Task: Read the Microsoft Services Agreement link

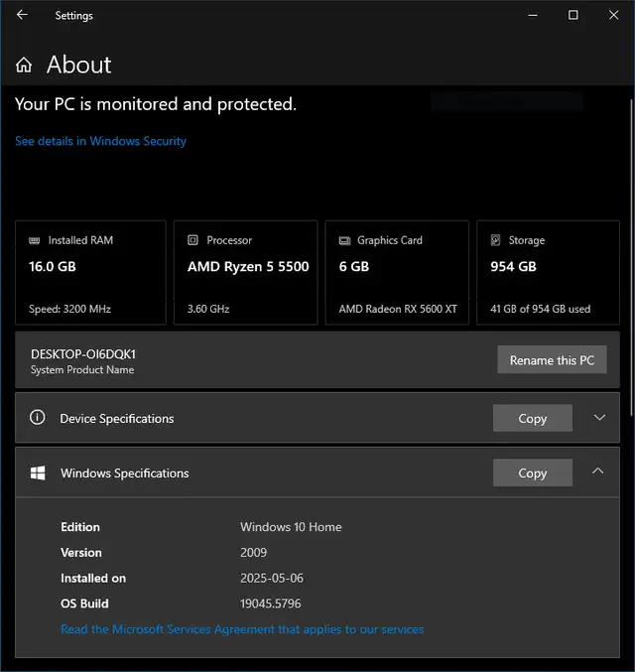Action: [x=242, y=629]
